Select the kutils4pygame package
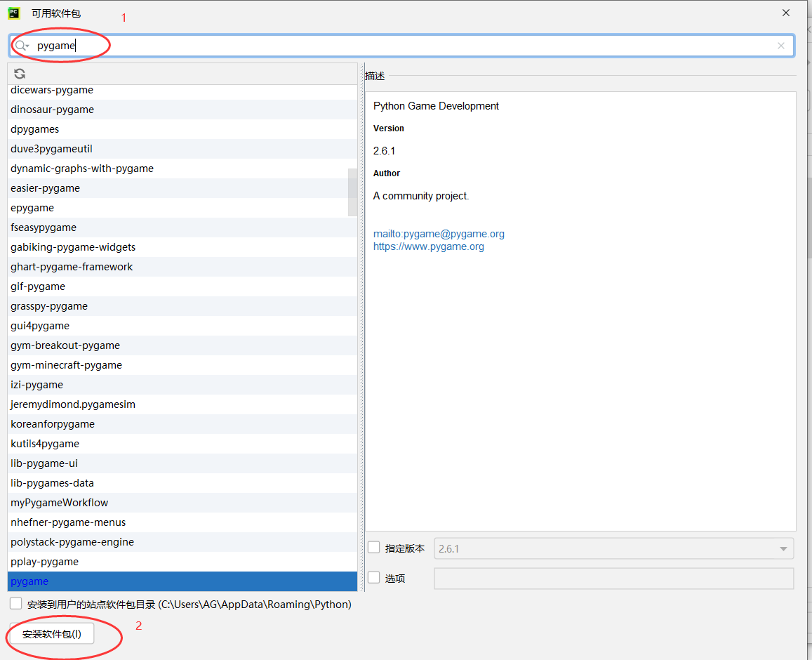812x660 pixels. [182, 444]
